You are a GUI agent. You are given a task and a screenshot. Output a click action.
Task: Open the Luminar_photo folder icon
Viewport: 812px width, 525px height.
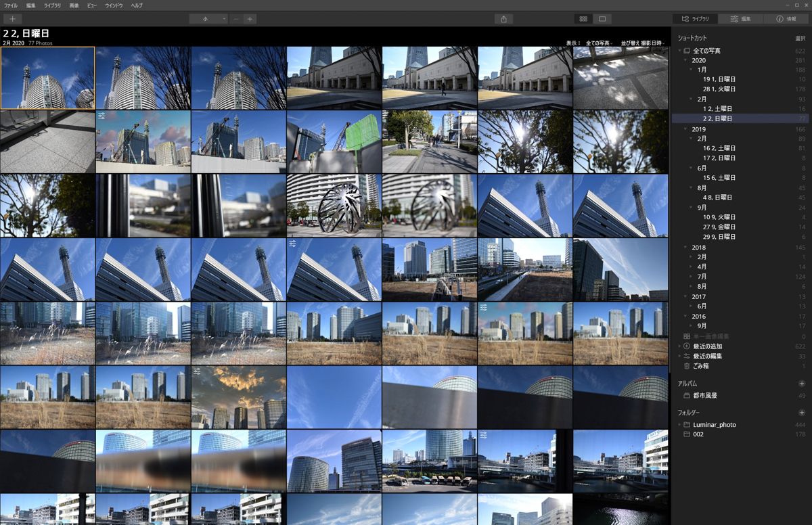[x=687, y=425]
